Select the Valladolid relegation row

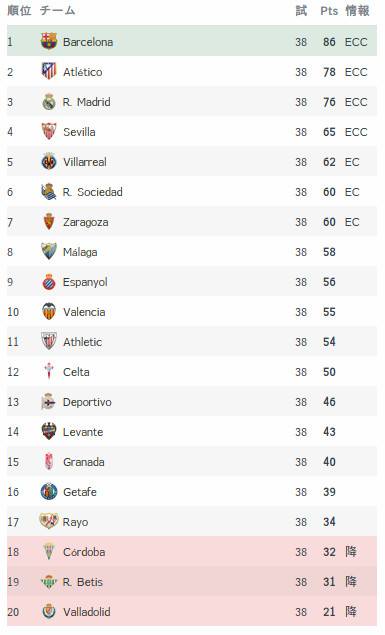click(x=192, y=611)
